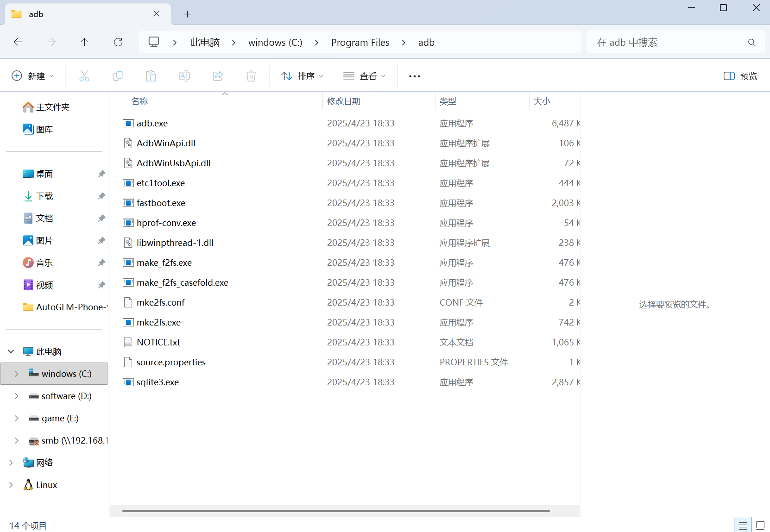Open the more options ellipsis menu
The image size is (770, 532).
pyautogui.click(x=415, y=76)
